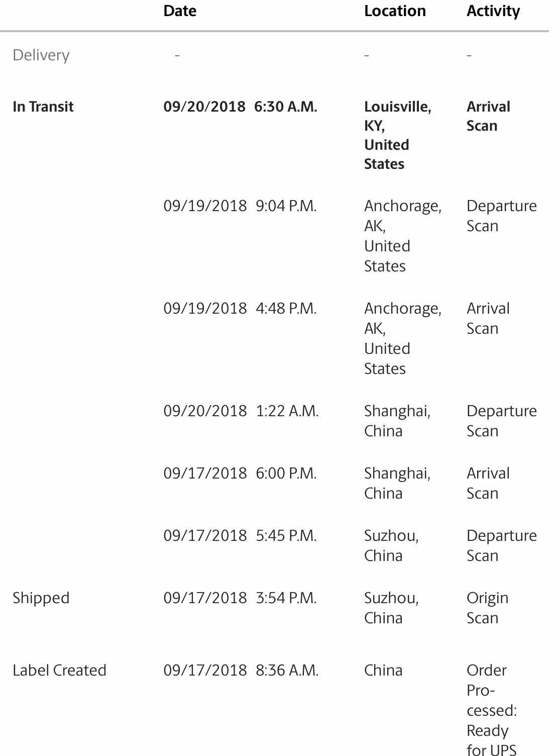Click the 09/20/2018 6:30 A.M. entry
Image resolution: width=559 pixels, height=756 pixels.
[x=241, y=107]
